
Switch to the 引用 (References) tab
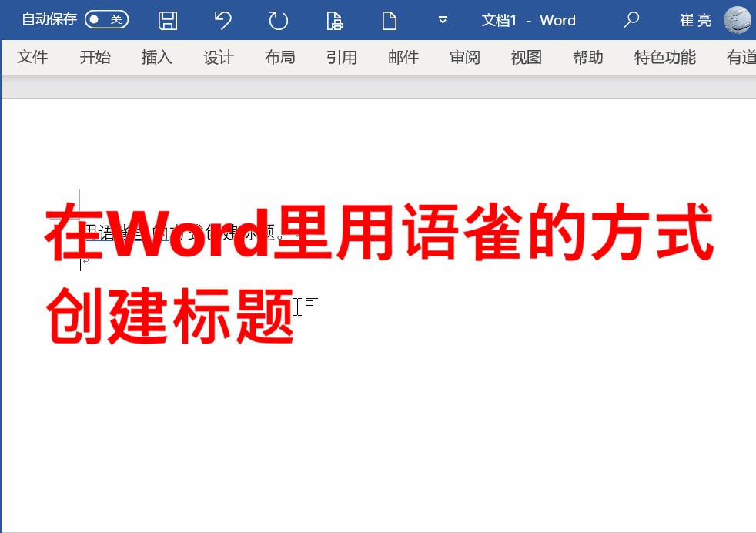341,57
